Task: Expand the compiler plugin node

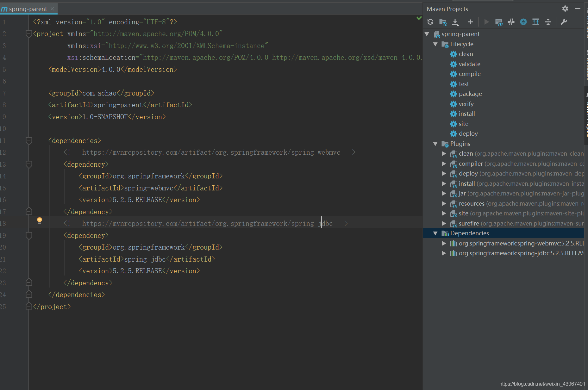Action: pos(444,164)
